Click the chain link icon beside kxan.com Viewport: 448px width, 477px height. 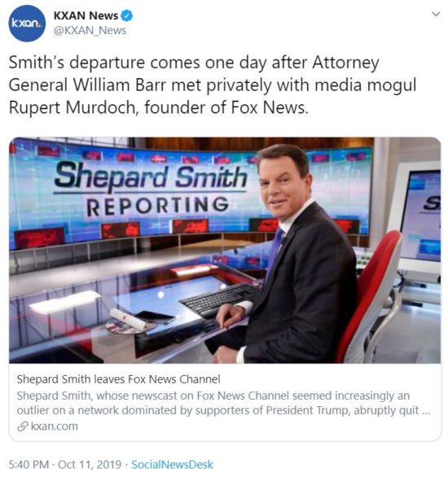[x=23, y=427]
